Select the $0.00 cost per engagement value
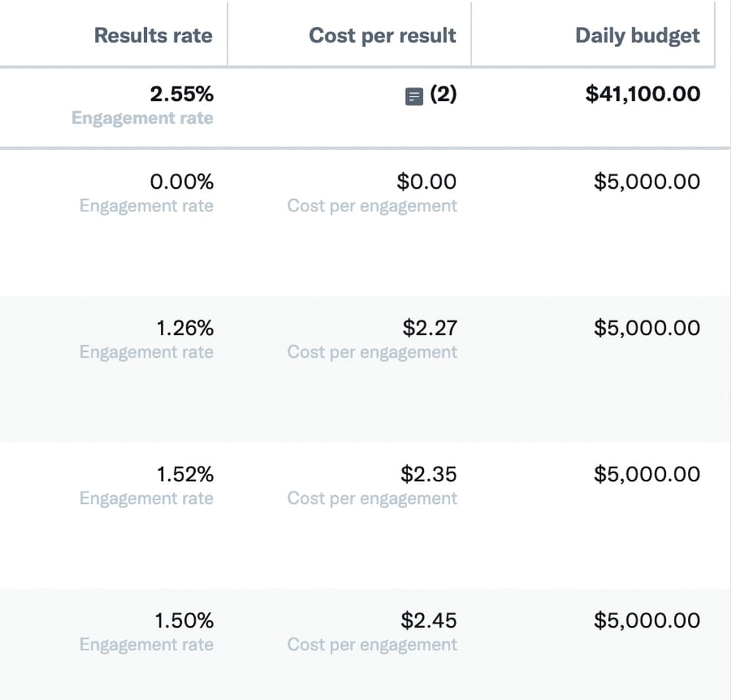The image size is (731, 700). click(426, 181)
